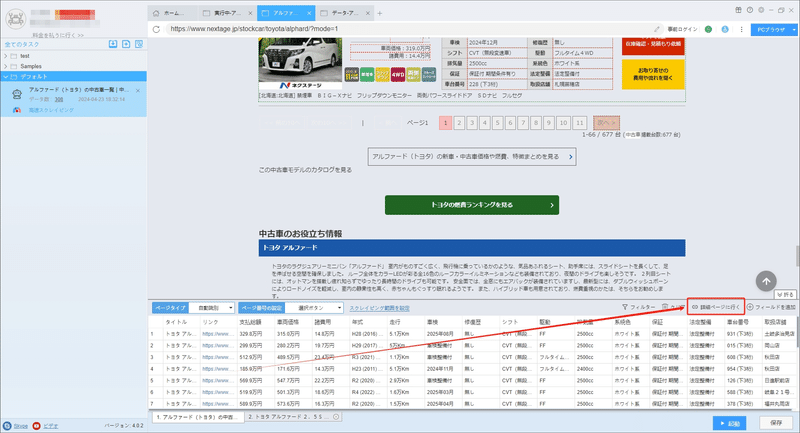Image resolution: width=800 pixels, height=433 pixels.
Task: Click the reload page icon
Action: click(157, 30)
